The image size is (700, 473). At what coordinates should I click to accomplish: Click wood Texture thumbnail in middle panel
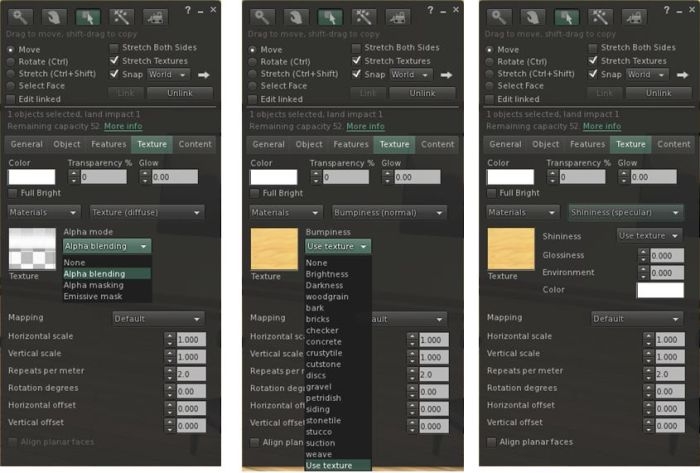click(274, 249)
